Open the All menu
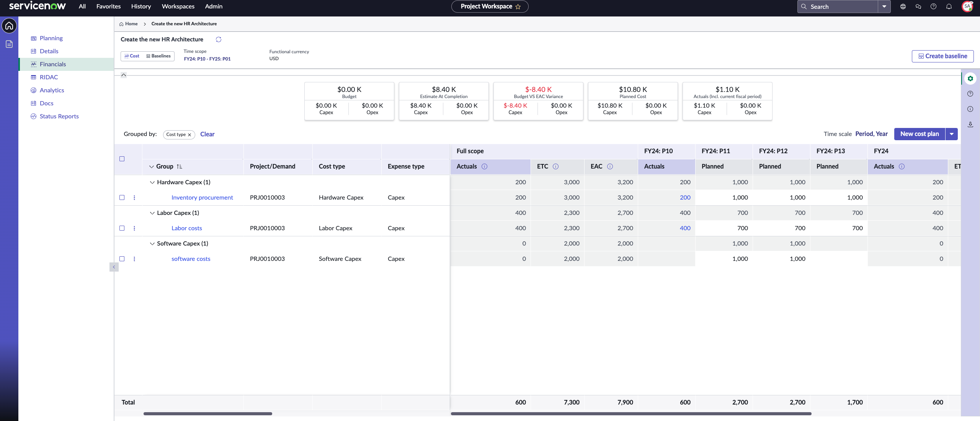The width and height of the screenshot is (980, 421). click(82, 7)
